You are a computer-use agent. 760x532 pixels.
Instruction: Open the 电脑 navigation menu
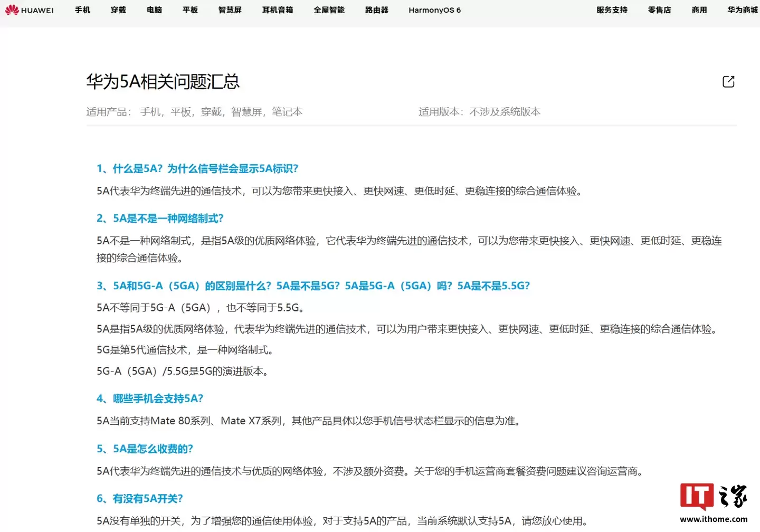pyautogui.click(x=154, y=10)
